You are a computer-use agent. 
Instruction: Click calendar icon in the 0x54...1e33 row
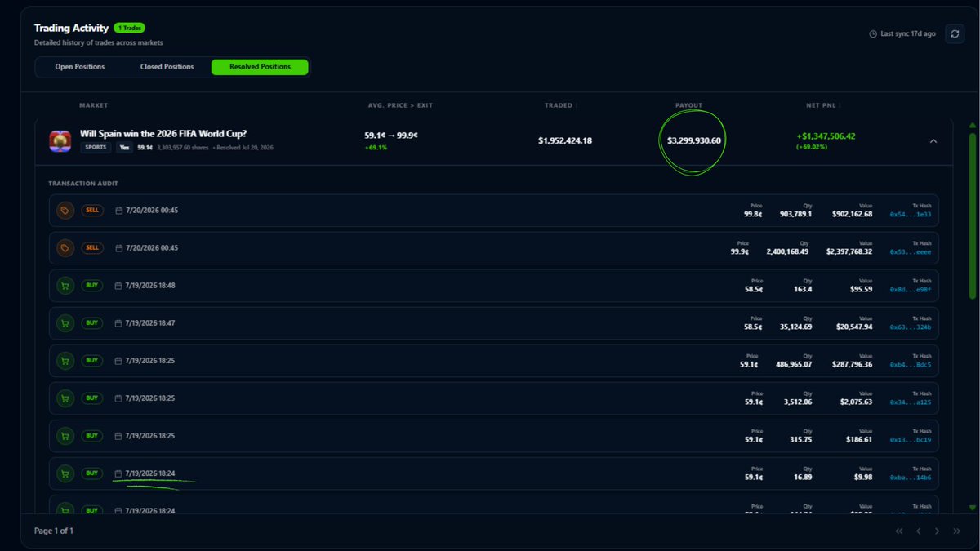pos(118,211)
